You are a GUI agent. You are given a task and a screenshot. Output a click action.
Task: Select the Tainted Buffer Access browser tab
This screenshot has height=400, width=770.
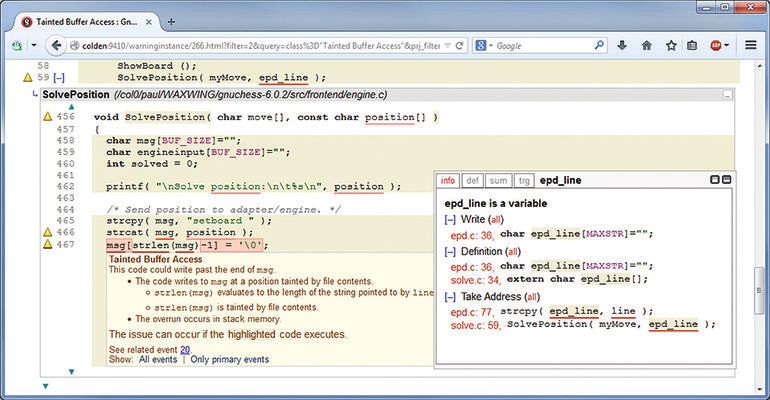86,22
